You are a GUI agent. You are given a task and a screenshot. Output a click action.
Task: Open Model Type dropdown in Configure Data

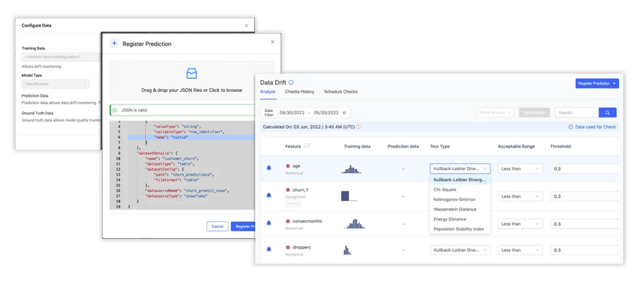tap(56, 84)
